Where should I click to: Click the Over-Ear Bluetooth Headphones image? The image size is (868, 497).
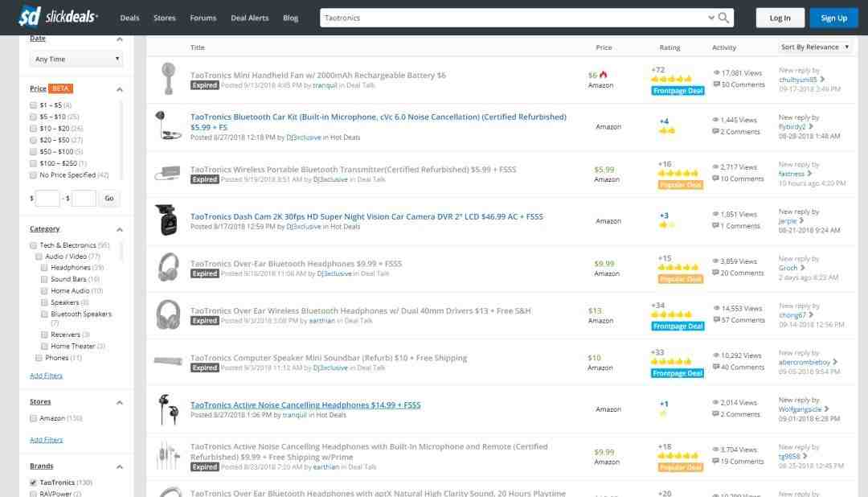click(168, 267)
